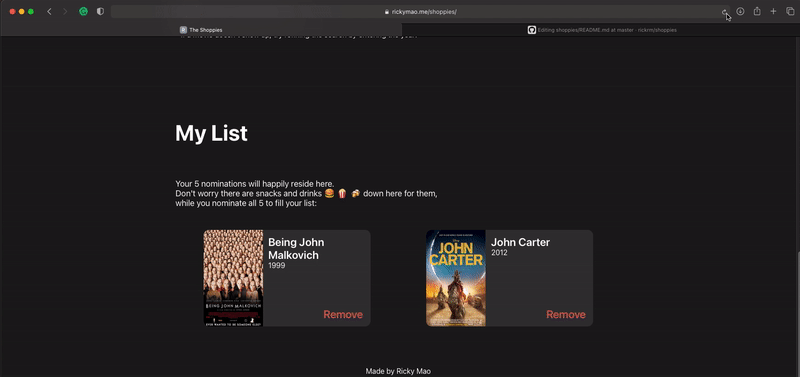Click the green fullscreen window button
The width and height of the screenshot is (800, 377).
(31, 12)
